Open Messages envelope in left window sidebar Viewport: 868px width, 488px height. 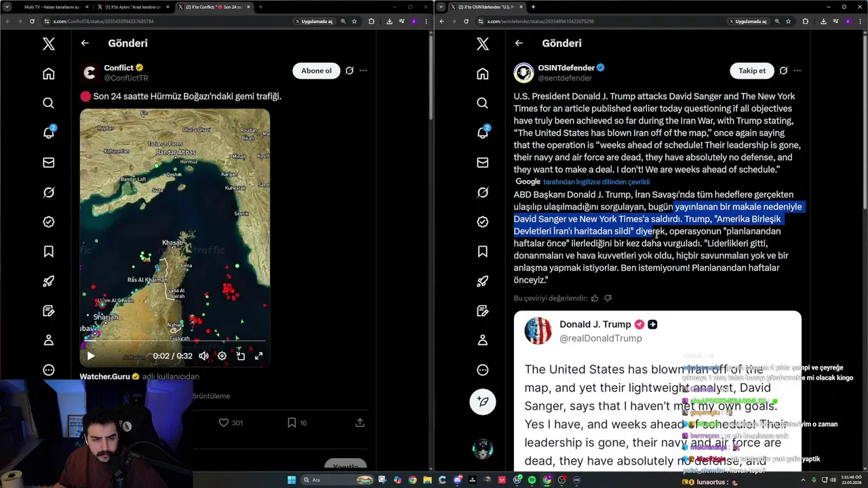coord(48,163)
